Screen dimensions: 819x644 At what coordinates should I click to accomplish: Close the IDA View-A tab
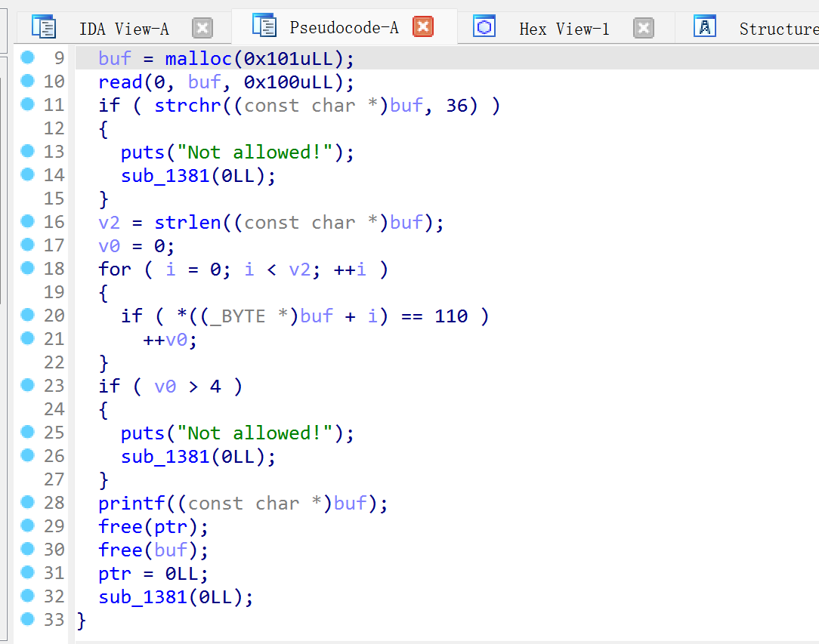tap(202, 29)
